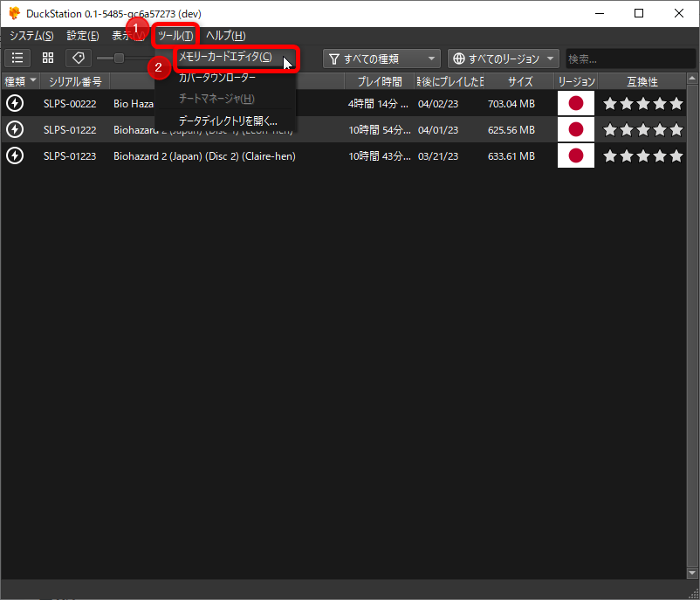The width and height of the screenshot is (700, 600).
Task: Click compatibility stars for SLPS-01222
Action: tap(643, 129)
